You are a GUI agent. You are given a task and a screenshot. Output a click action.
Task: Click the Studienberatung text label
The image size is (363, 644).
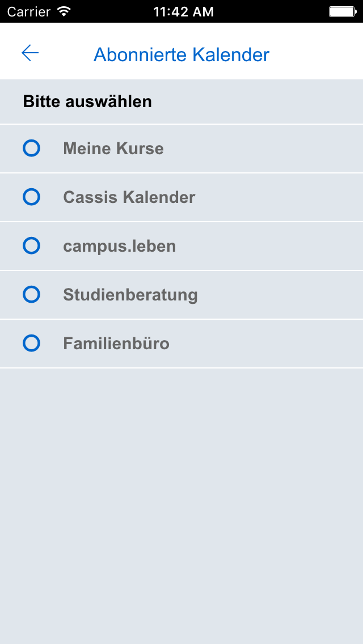130,295
